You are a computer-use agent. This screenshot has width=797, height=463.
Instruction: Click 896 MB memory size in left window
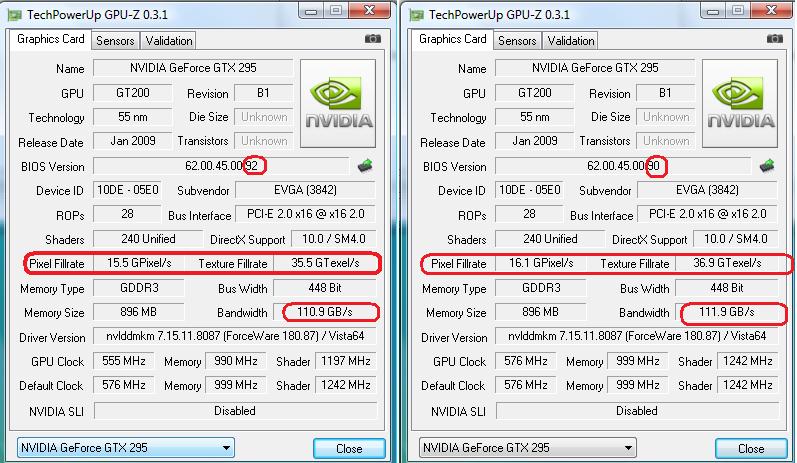pos(138,312)
